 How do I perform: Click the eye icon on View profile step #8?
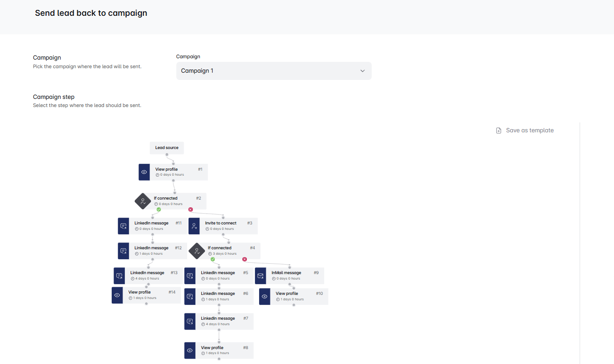(190, 350)
